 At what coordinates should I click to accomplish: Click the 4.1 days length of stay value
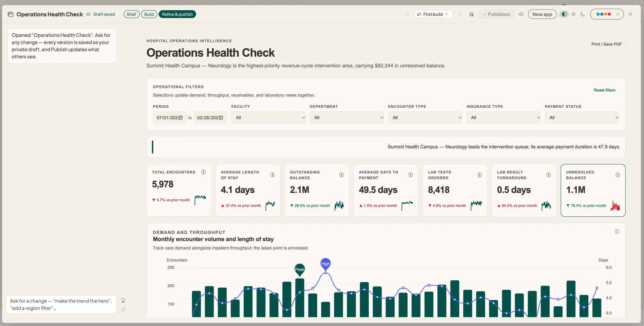click(x=238, y=190)
